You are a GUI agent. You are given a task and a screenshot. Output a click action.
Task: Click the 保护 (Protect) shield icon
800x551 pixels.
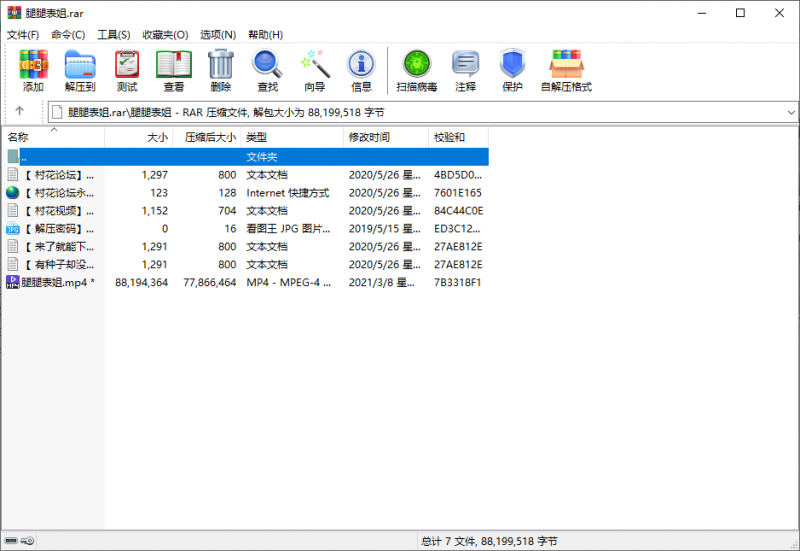(x=512, y=70)
